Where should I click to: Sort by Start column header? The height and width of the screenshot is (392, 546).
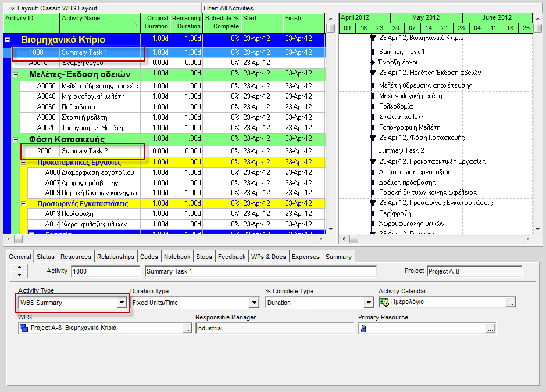point(262,23)
